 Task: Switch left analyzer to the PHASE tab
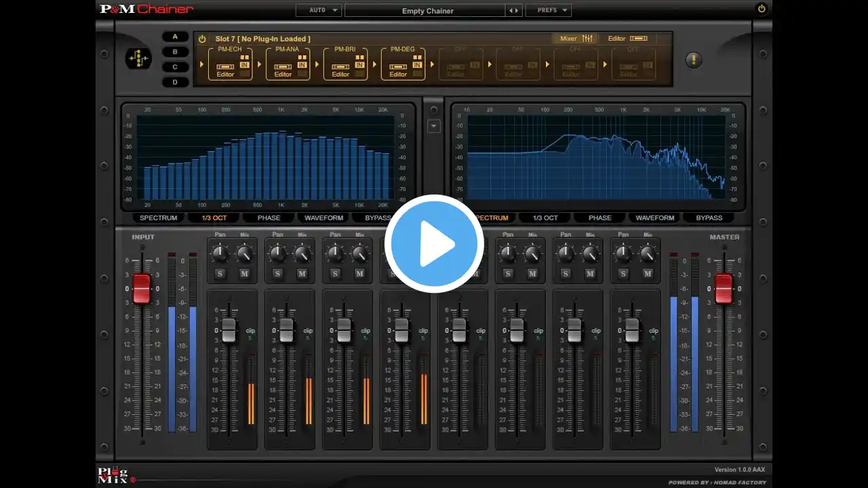pyautogui.click(x=269, y=218)
